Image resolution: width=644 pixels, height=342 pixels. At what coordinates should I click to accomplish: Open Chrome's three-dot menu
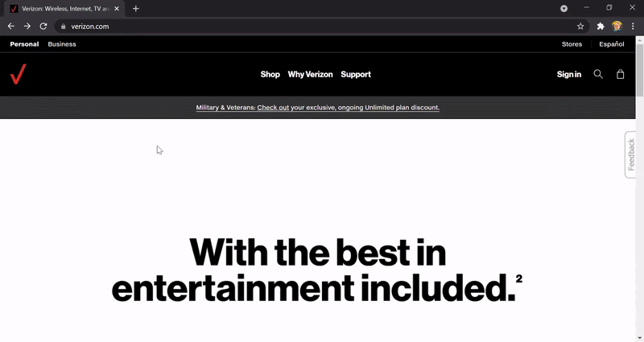pyautogui.click(x=633, y=27)
